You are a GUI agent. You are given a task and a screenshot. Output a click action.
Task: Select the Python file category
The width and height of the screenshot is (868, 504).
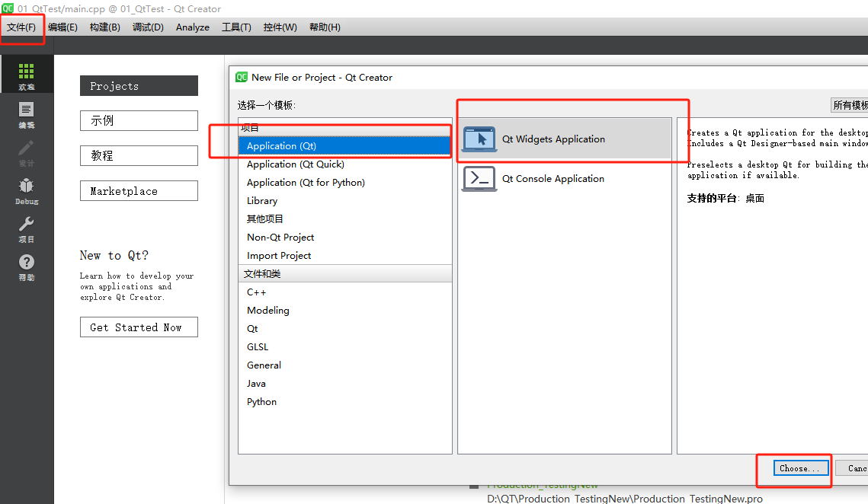tap(345, 402)
